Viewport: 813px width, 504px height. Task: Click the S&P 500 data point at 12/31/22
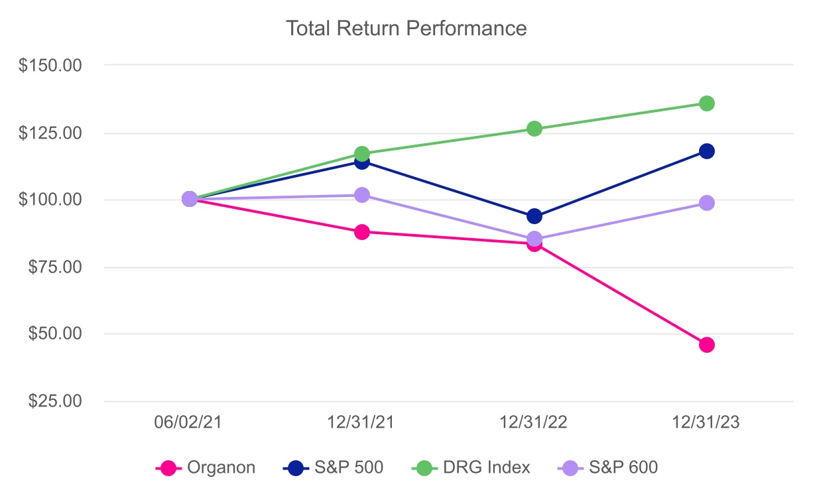click(x=534, y=216)
